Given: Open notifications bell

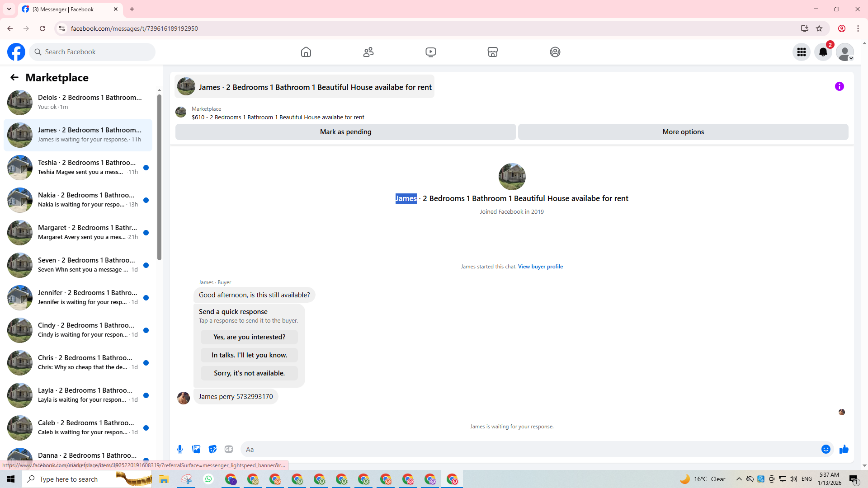Looking at the screenshot, I should click(823, 52).
